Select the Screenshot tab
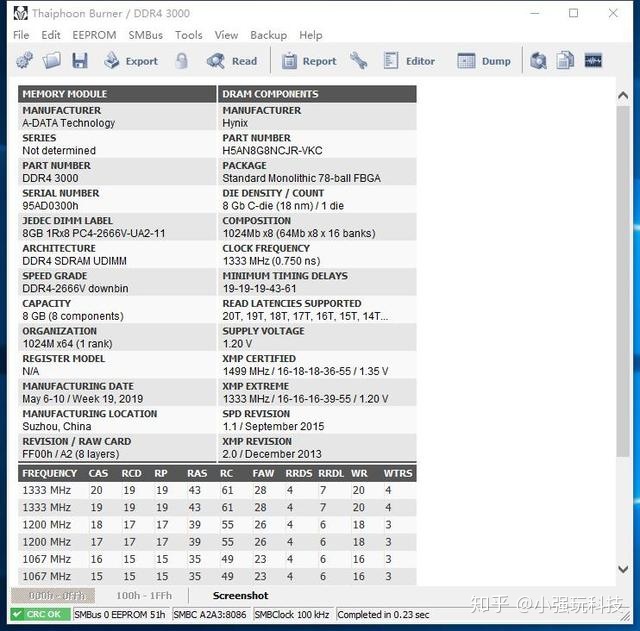Screen dimensions: 640x631 240,596
